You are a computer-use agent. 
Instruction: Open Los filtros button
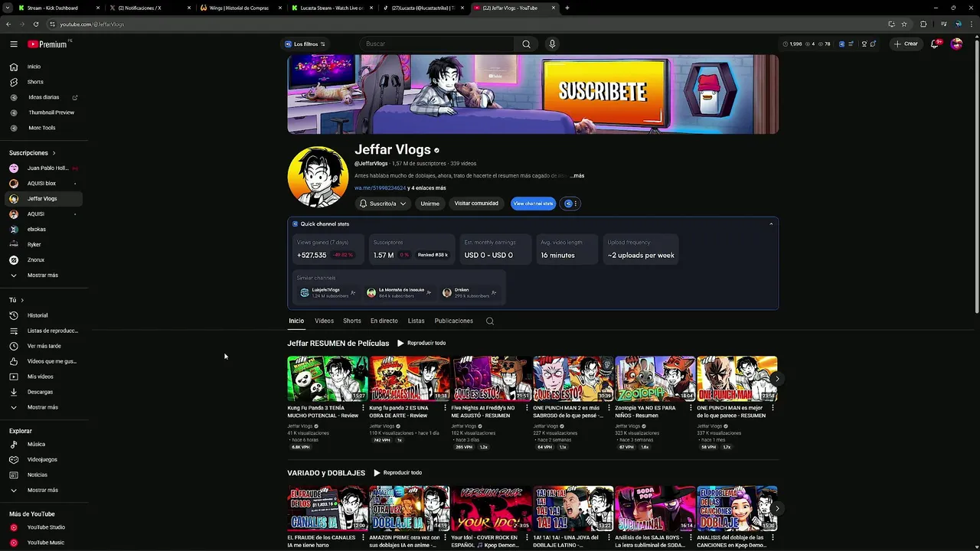(x=305, y=44)
